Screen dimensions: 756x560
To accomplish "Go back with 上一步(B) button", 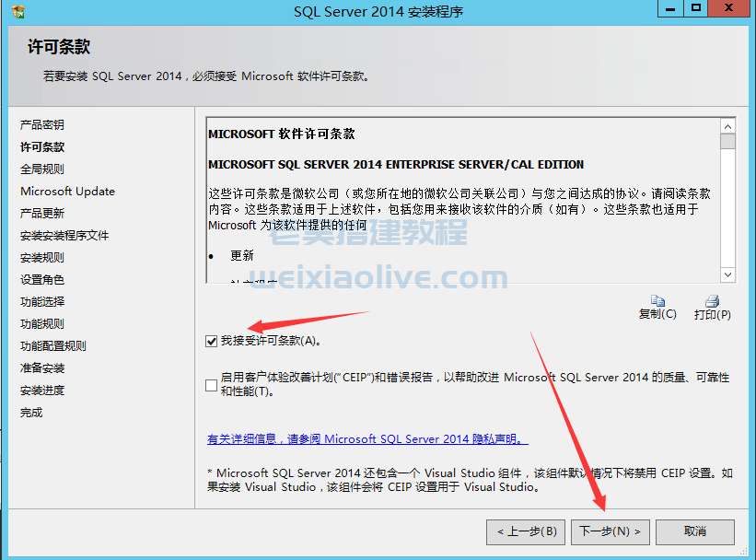I will (x=526, y=531).
